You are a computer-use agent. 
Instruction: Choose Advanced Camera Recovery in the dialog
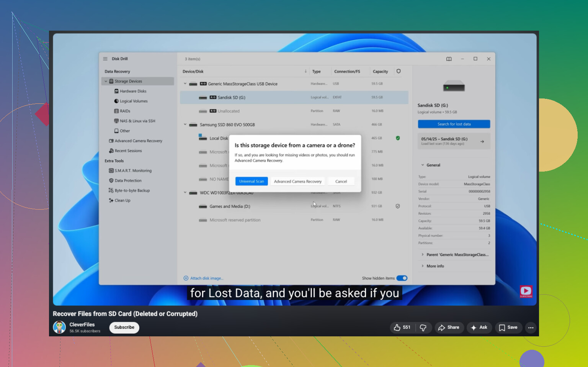(298, 182)
